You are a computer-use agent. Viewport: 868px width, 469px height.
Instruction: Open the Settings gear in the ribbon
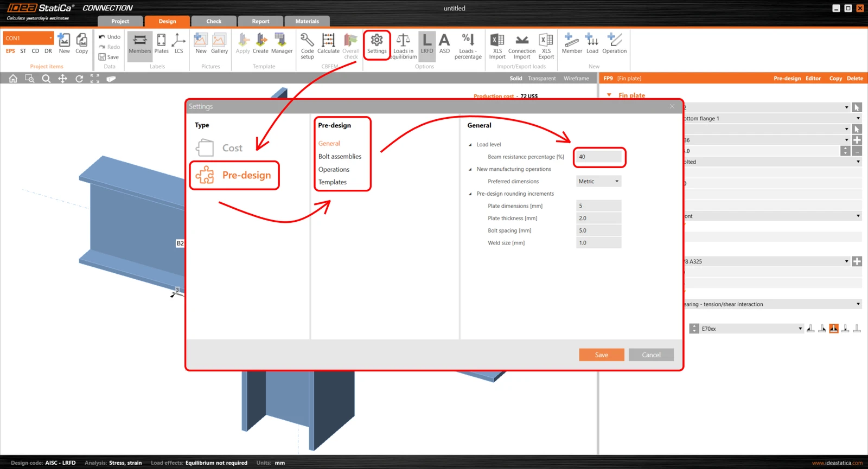click(x=376, y=44)
